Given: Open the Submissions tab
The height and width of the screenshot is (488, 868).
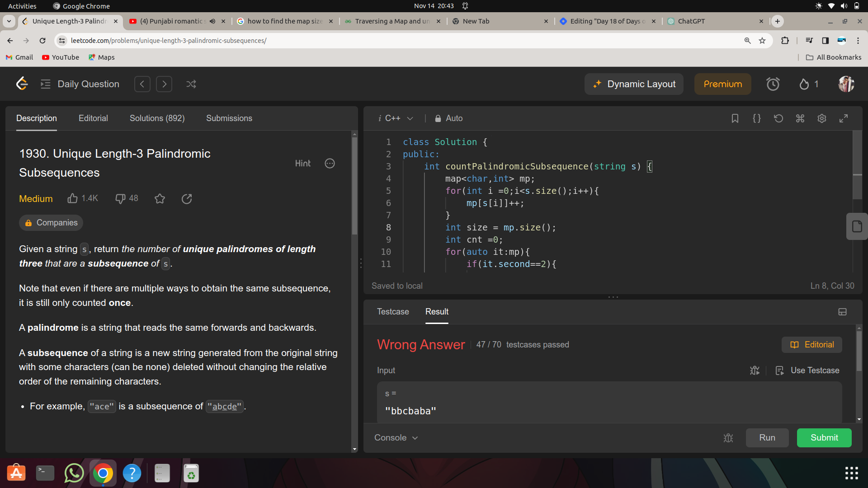Looking at the screenshot, I should point(229,118).
